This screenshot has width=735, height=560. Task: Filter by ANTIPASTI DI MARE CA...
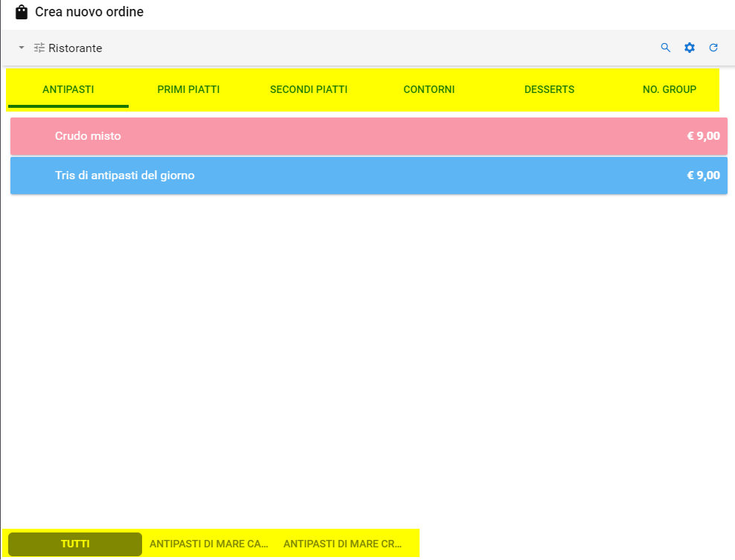(x=208, y=544)
